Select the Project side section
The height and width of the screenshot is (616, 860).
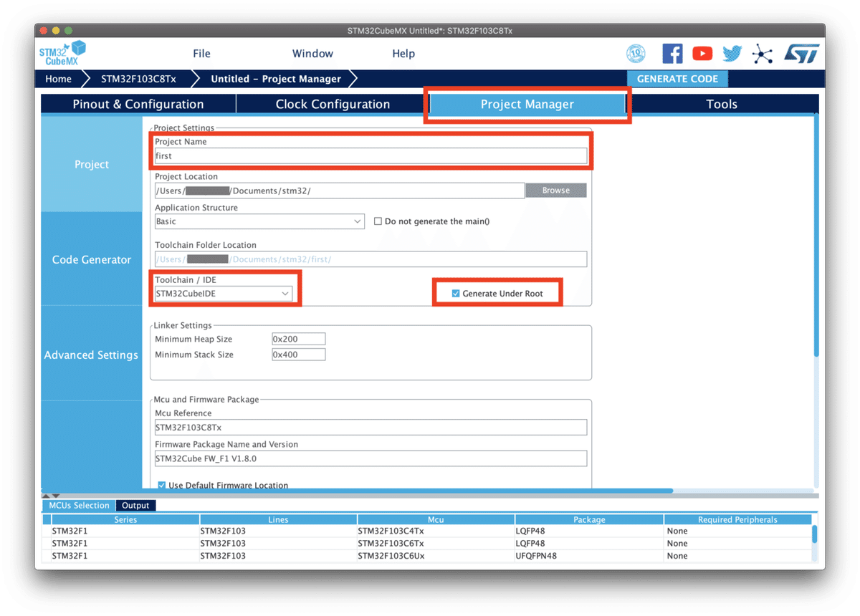coord(92,164)
